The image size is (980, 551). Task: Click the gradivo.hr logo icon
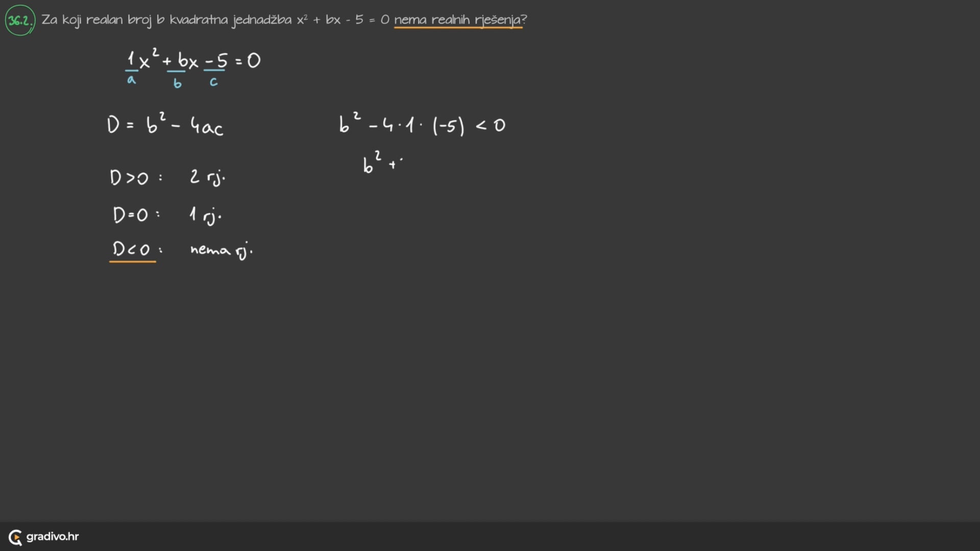tap(15, 537)
